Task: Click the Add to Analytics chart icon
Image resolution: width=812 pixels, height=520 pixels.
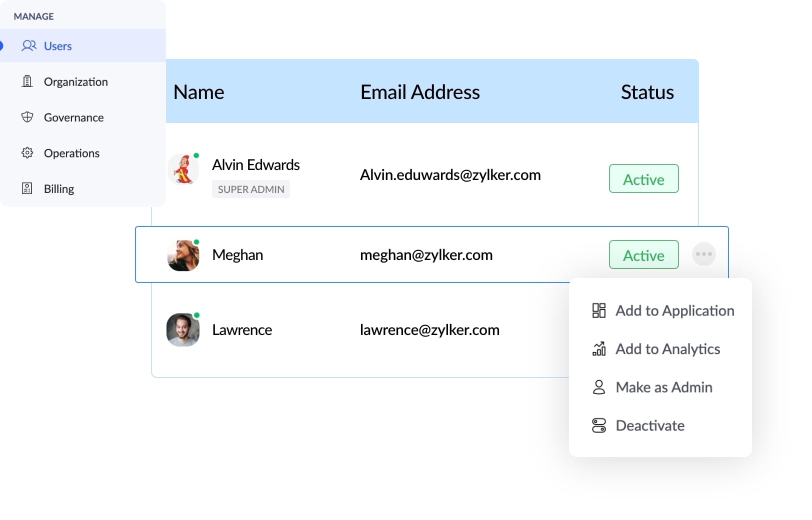Action: (599, 348)
